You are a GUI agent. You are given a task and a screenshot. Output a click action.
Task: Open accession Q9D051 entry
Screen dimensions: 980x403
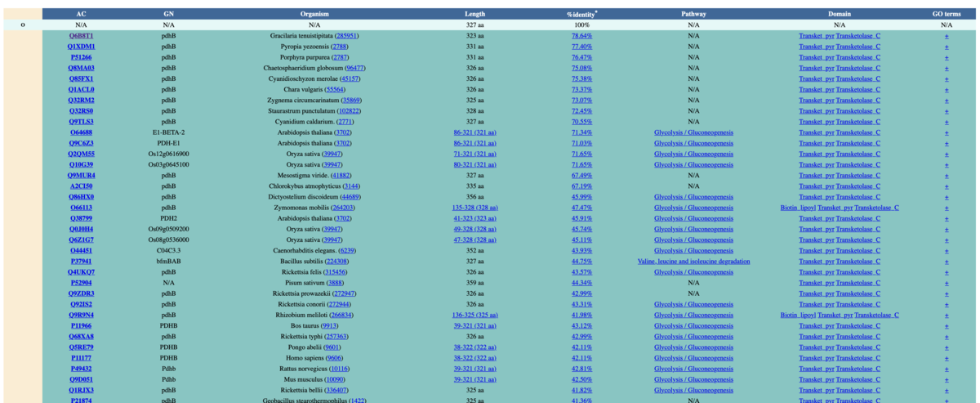[81, 379]
